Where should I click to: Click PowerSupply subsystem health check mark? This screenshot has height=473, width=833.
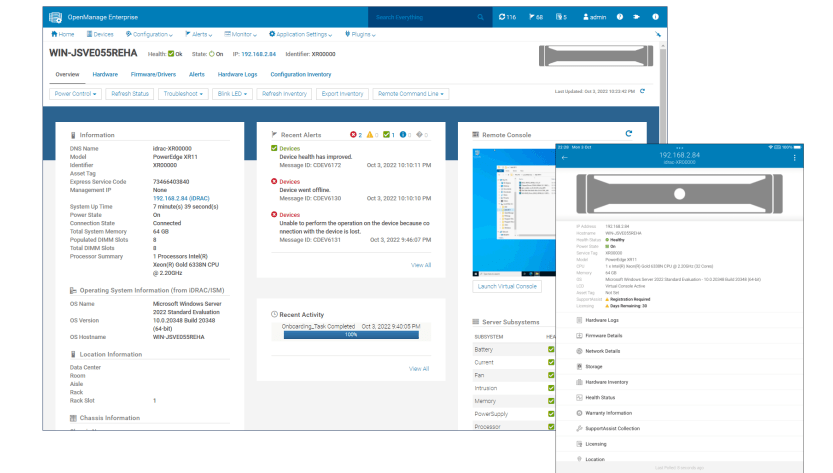(551, 414)
